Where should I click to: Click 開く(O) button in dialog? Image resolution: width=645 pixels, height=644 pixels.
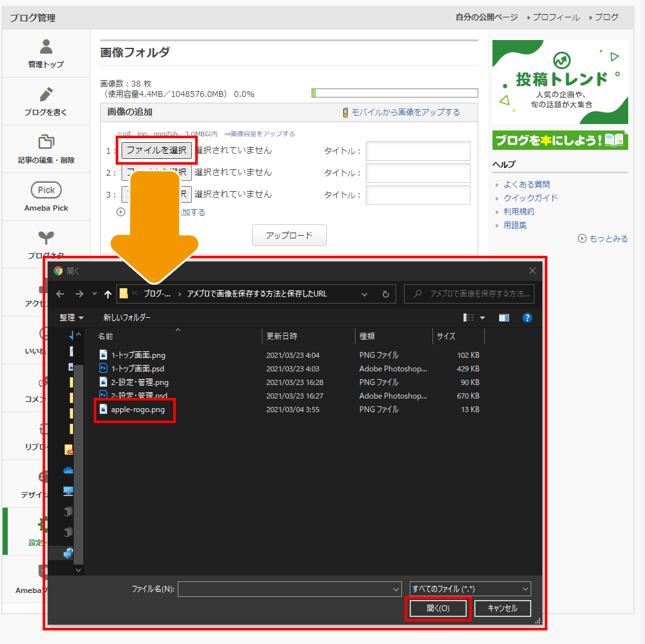click(x=438, y=608)
